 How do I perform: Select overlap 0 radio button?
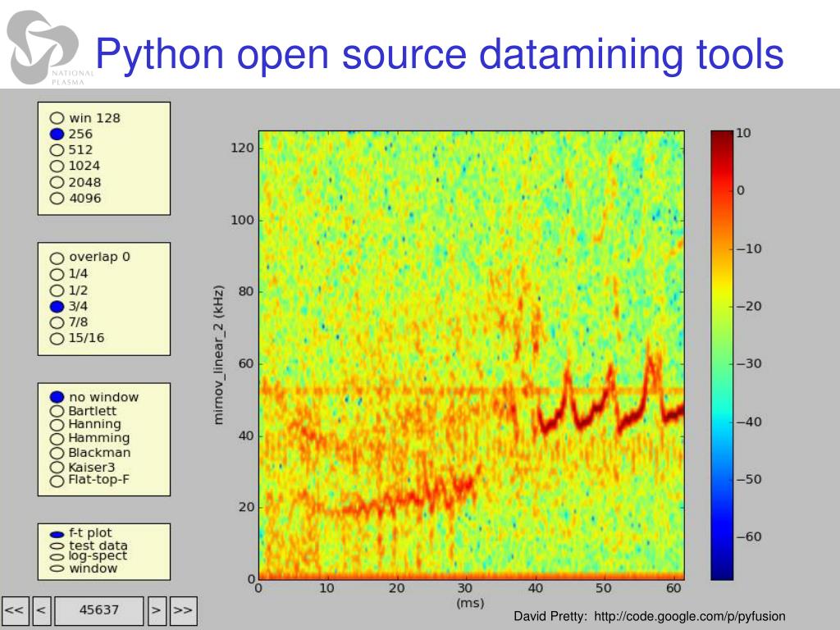57,258
